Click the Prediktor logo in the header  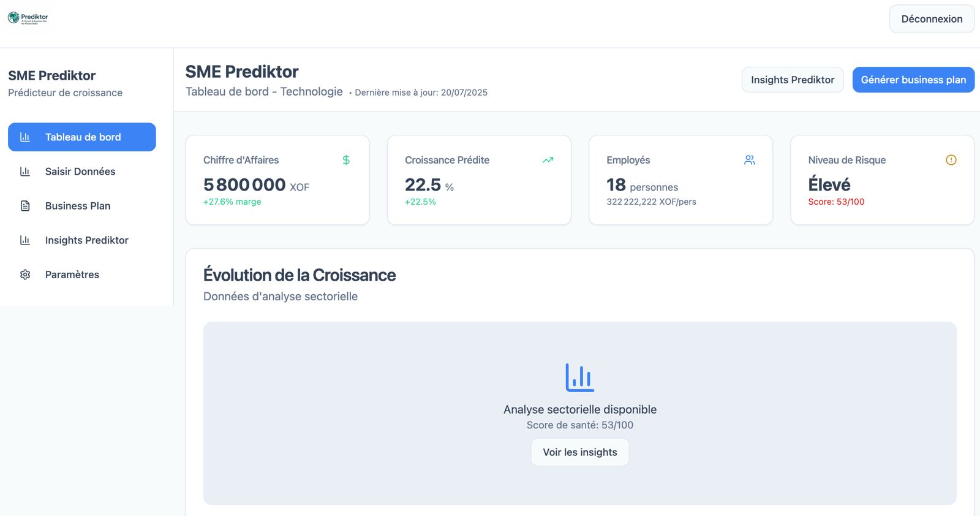(28, 18)
